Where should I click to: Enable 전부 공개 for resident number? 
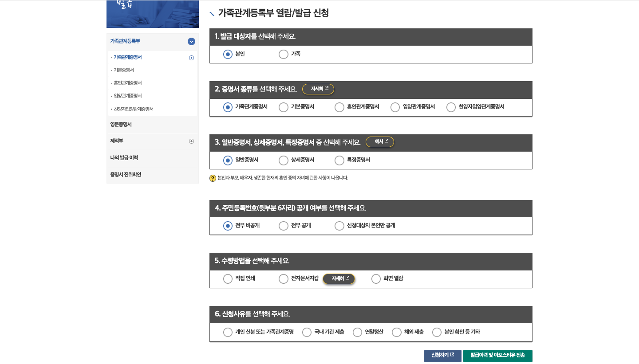pyautogui.click(x=283, y=226)
